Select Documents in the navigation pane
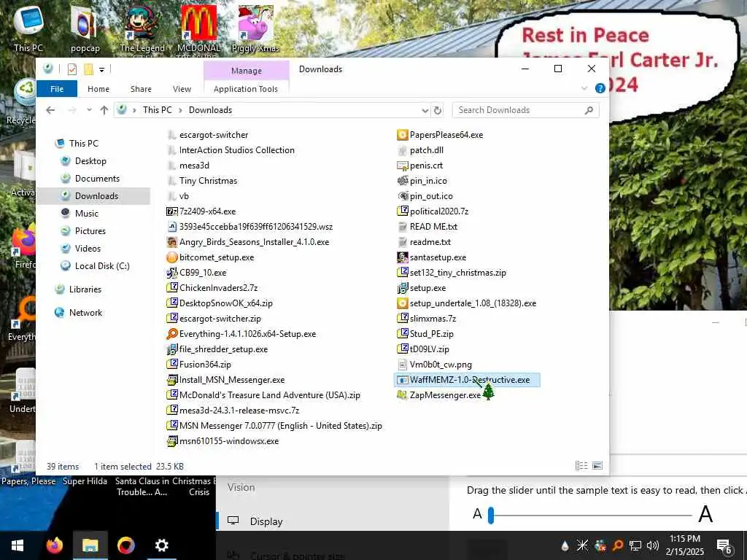Viewport: 747px width, 560px height. pyautogui.click(x=97, y=179)
